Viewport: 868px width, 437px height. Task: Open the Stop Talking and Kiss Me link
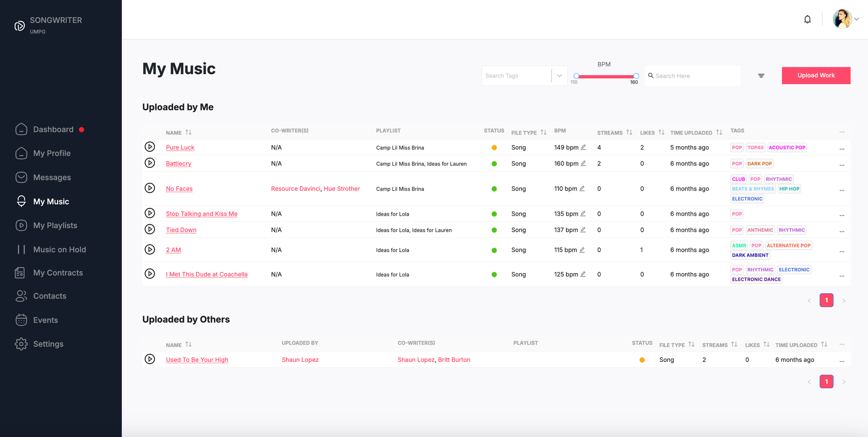pos(201,214)
